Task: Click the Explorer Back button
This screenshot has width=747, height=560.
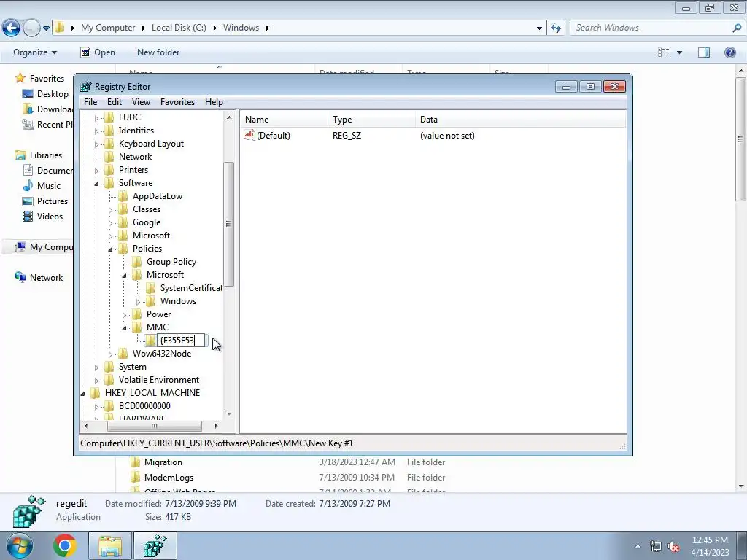Action: point(12,28)
